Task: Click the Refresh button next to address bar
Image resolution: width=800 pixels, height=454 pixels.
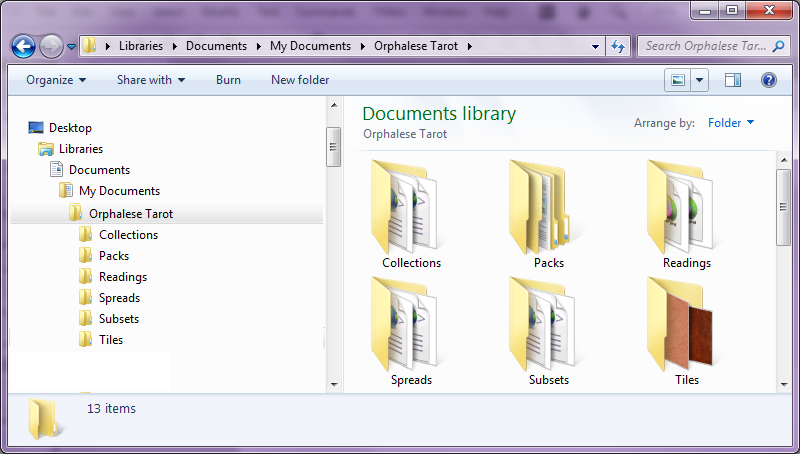Action: coord(618,46)
